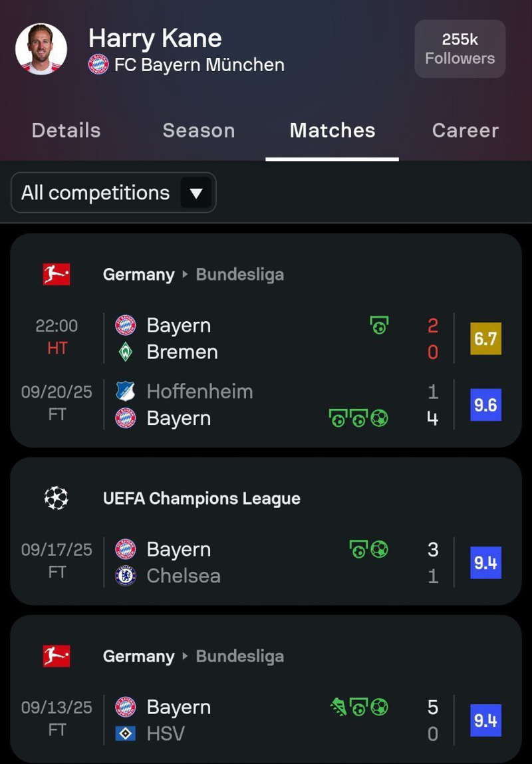Switch to the Season tab
The width and height of the screenshot is (532, 764).
tap(199, 130)
